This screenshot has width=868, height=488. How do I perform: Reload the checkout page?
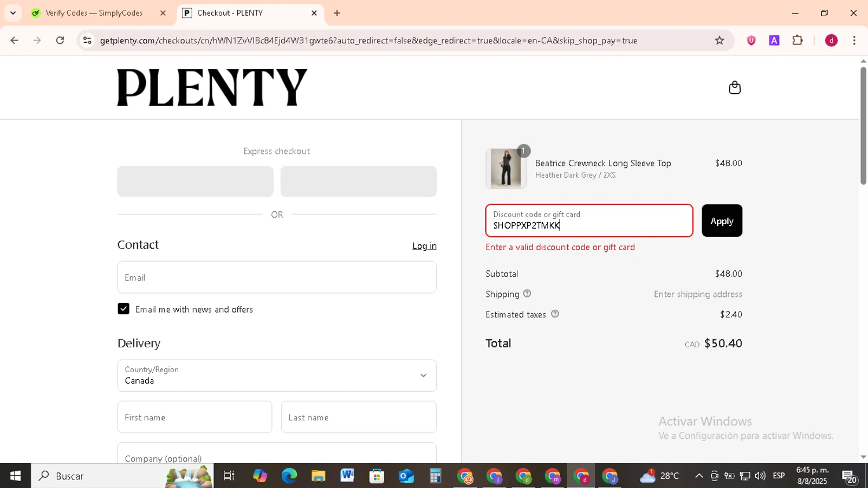click(60, 41)
